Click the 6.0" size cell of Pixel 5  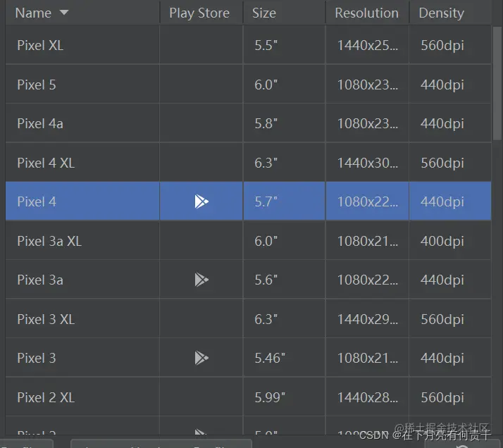tap(284, 85)
